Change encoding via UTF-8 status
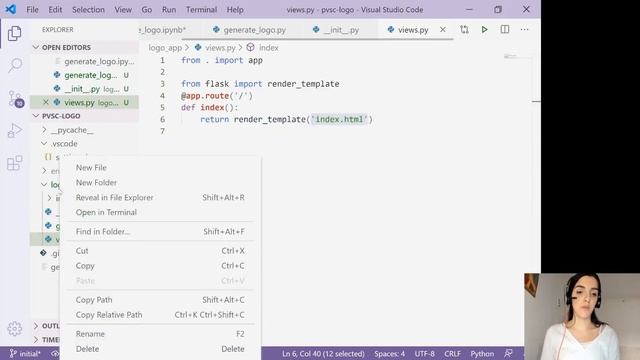The width and height of the screenshot is (640, 360). [424, 353]
